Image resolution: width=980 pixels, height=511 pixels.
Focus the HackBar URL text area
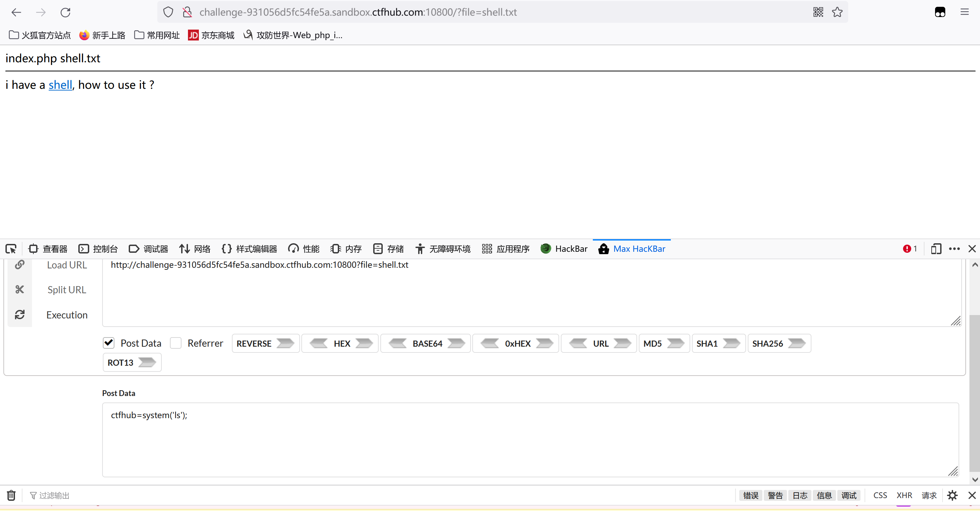(532, 293)
